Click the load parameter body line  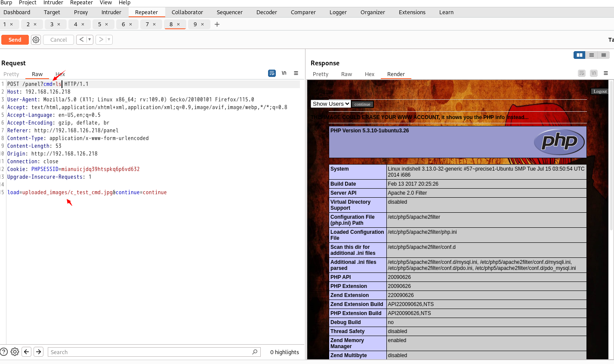[x=87, y=192]
